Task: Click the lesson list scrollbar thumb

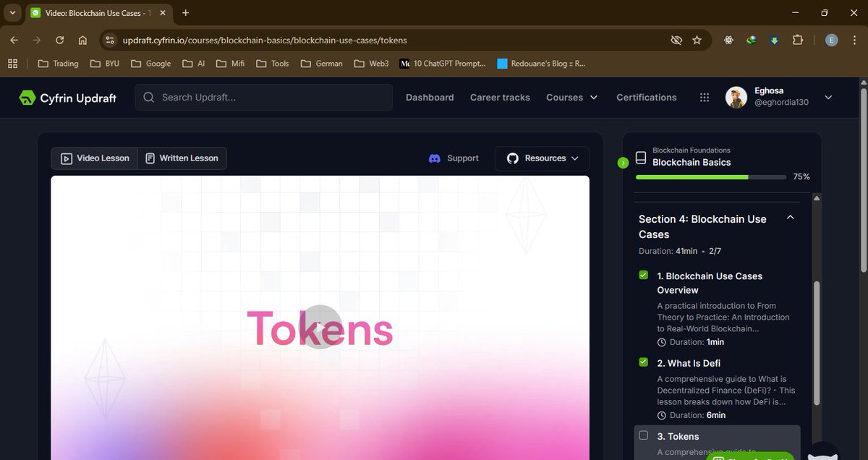Action: 817,344
